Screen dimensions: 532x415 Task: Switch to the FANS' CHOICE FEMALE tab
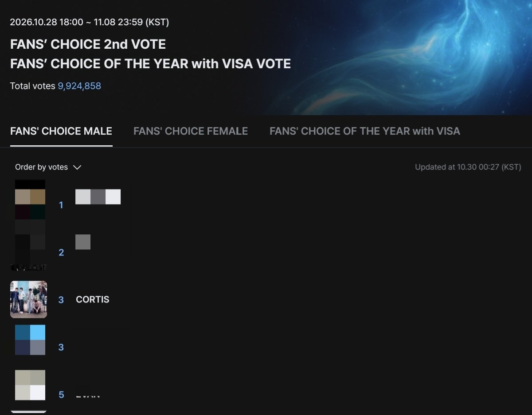click(191, 131)
